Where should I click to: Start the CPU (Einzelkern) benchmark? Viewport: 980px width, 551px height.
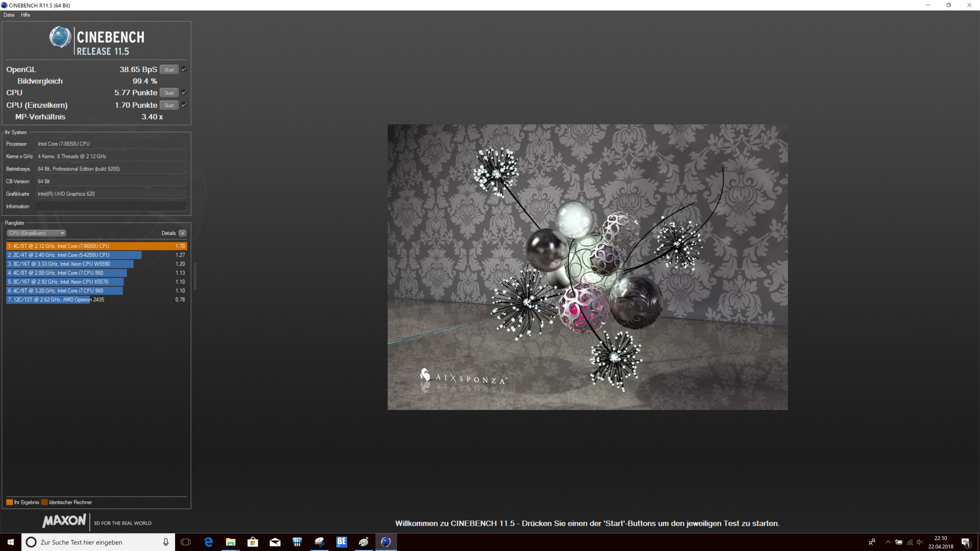(x=169, y=105)
